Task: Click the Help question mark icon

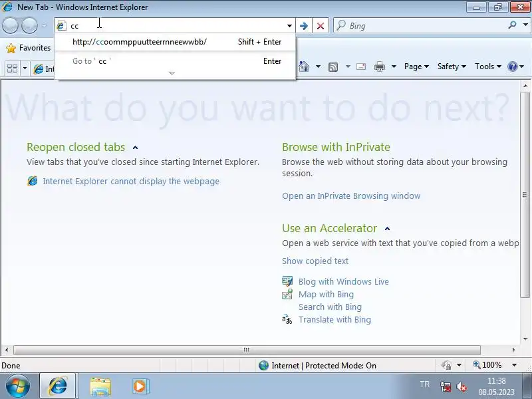Action: (512, 66)
